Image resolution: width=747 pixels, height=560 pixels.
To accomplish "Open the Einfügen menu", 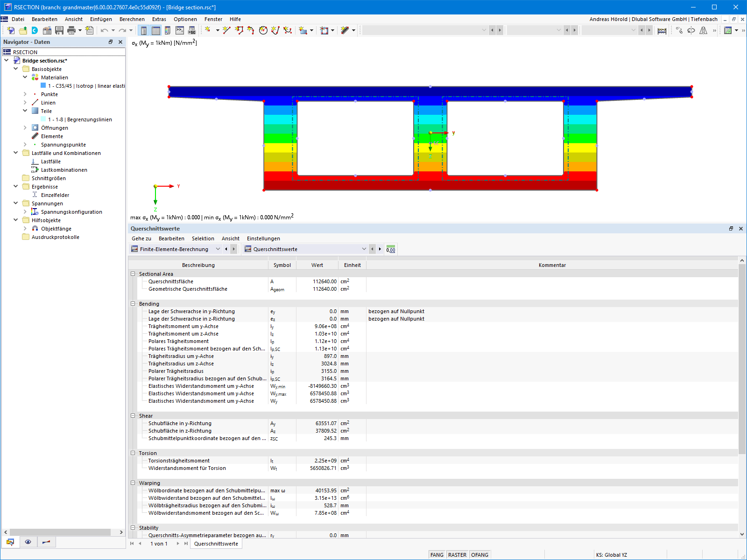I will (x=101, y=19).
